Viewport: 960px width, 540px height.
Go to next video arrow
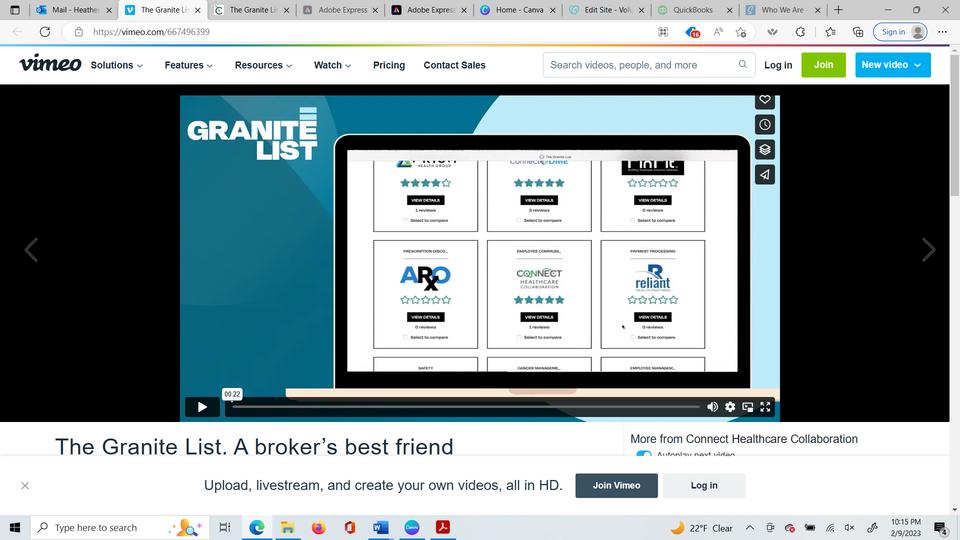click(928, 250)
